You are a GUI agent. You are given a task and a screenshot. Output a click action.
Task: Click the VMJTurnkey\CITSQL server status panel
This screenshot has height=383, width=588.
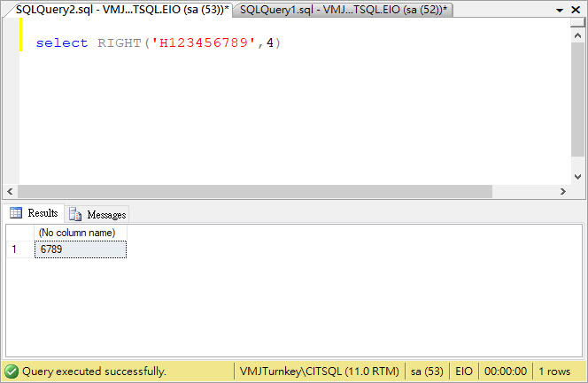pyautogui.click(x=320, y=372)
